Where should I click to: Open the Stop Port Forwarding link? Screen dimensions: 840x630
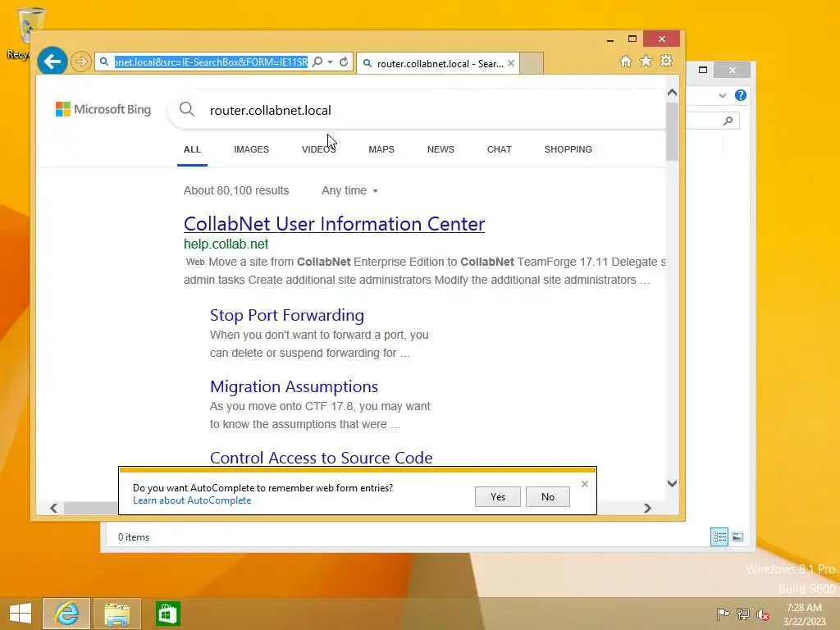coord(287,315)
